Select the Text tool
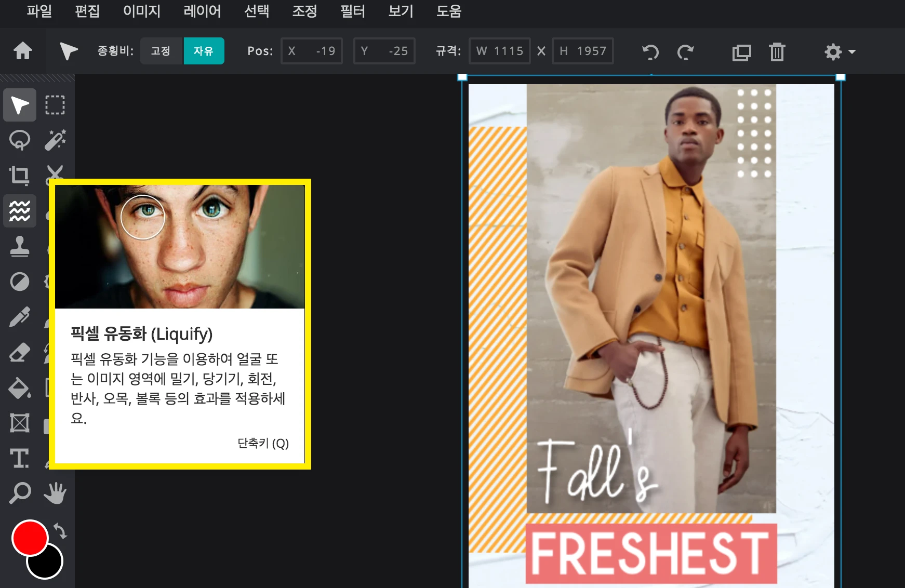This screenshot has height=588, width=905. pos(20,458)
